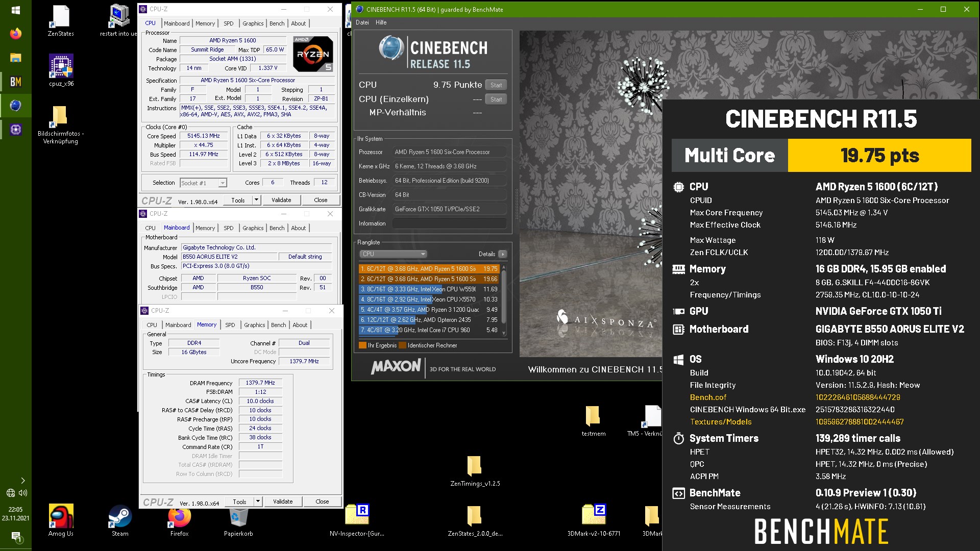Open the Firefox desktop shortcut

179,520
